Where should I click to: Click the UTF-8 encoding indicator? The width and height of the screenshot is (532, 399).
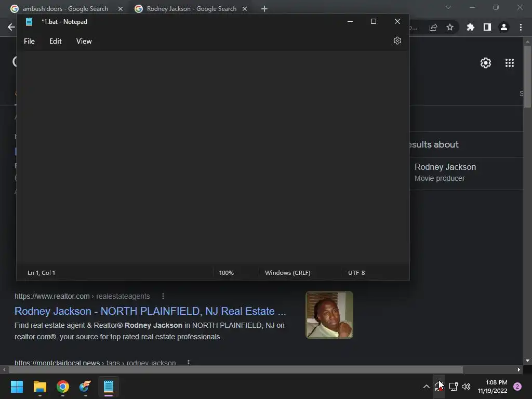pyautogui.click(x=356, y=272)
